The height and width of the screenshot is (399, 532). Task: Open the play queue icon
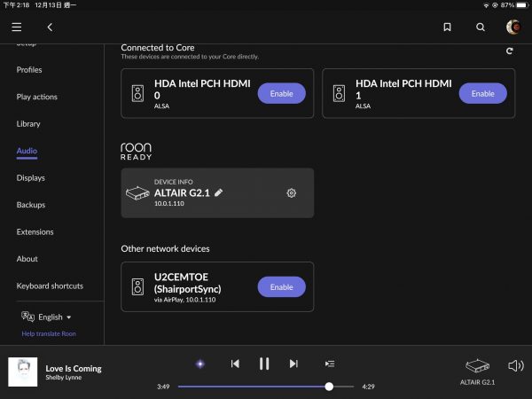pyautogui.click(x=330, y=364)
